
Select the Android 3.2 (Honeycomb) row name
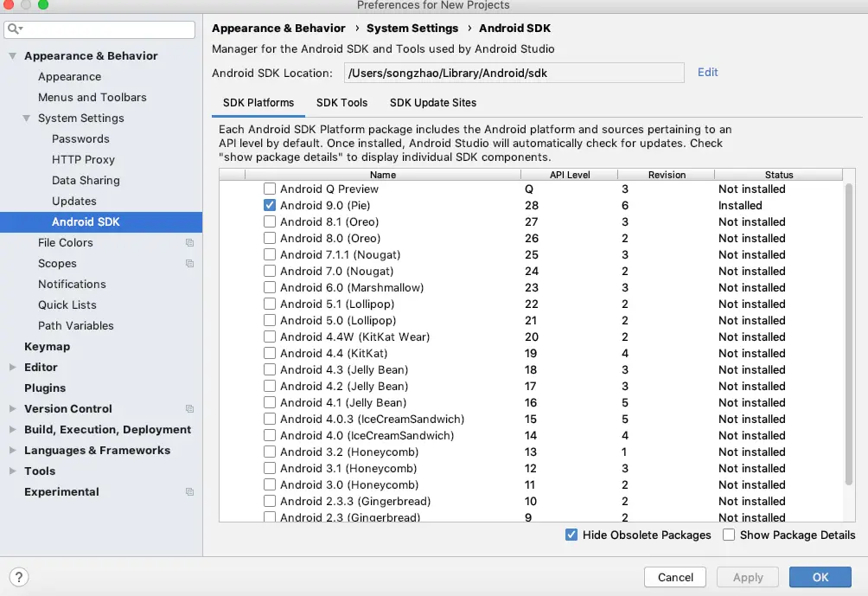coord(349,452)
